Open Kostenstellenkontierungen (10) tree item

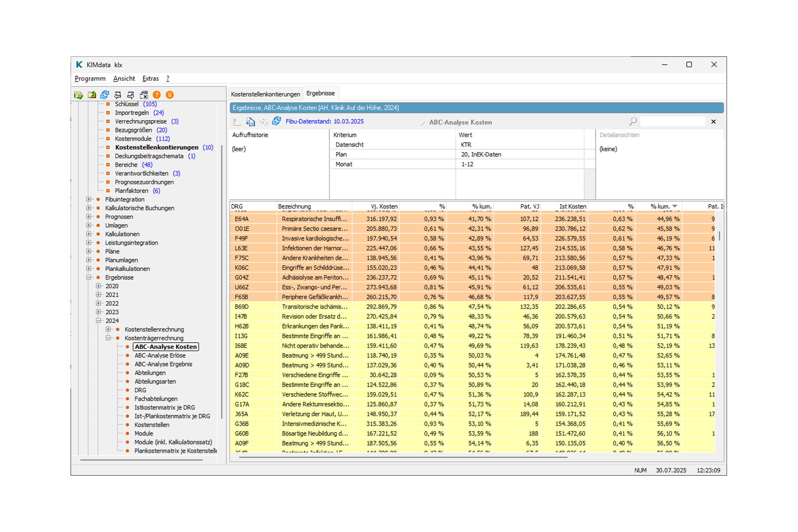coord(164,147)
